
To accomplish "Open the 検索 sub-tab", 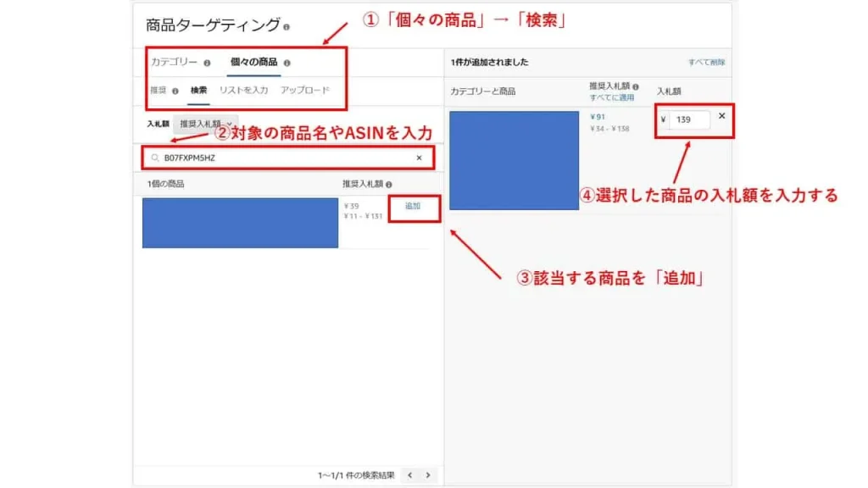I will pyautogui.click(x=198, y=90).
